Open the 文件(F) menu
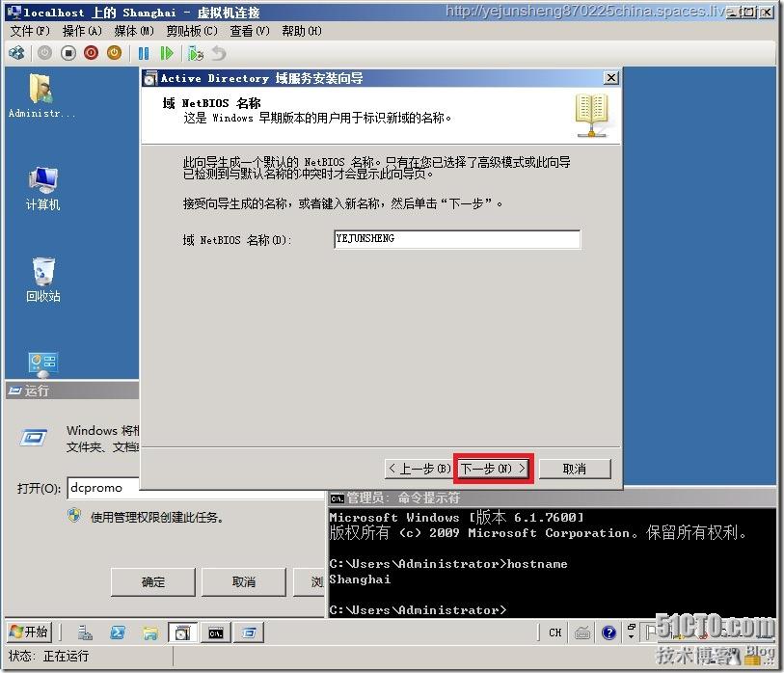784x673 pixels. click(x=30, y=31)
